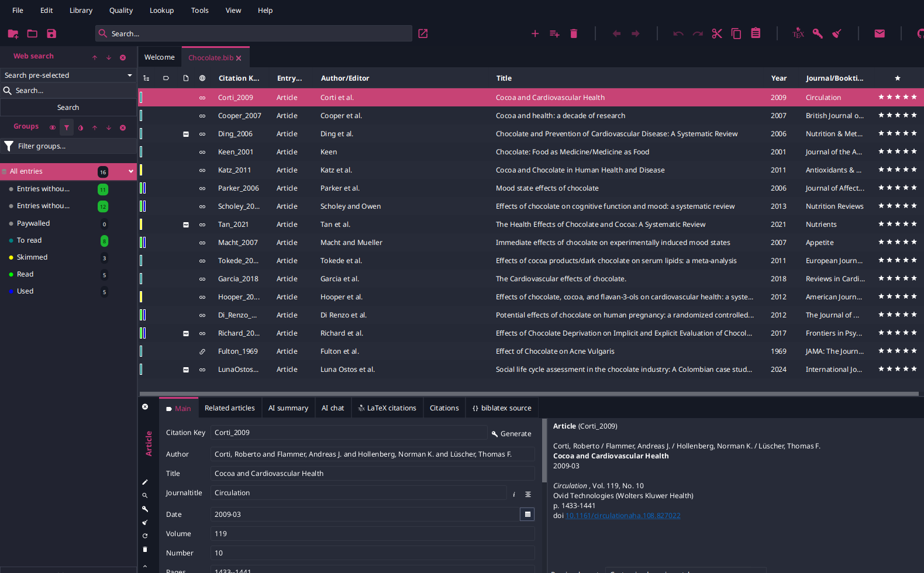
Task: Open global search results in new window
Action: (x=423, y=34)
